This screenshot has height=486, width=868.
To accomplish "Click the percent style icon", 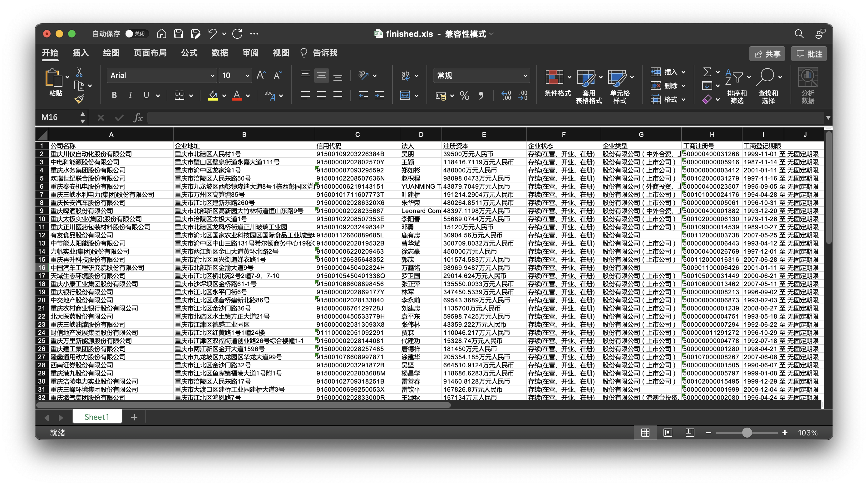I will tap(464, 96).
